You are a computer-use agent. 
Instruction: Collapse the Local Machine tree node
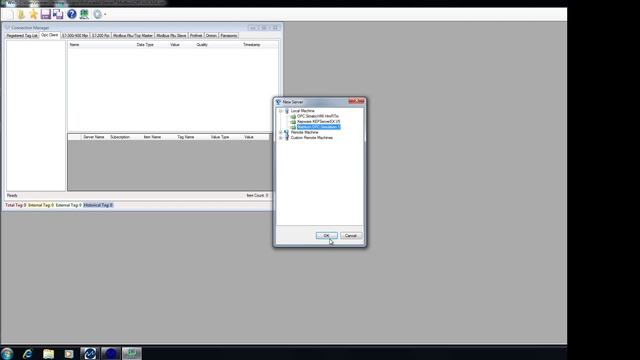tap(280, 111)
